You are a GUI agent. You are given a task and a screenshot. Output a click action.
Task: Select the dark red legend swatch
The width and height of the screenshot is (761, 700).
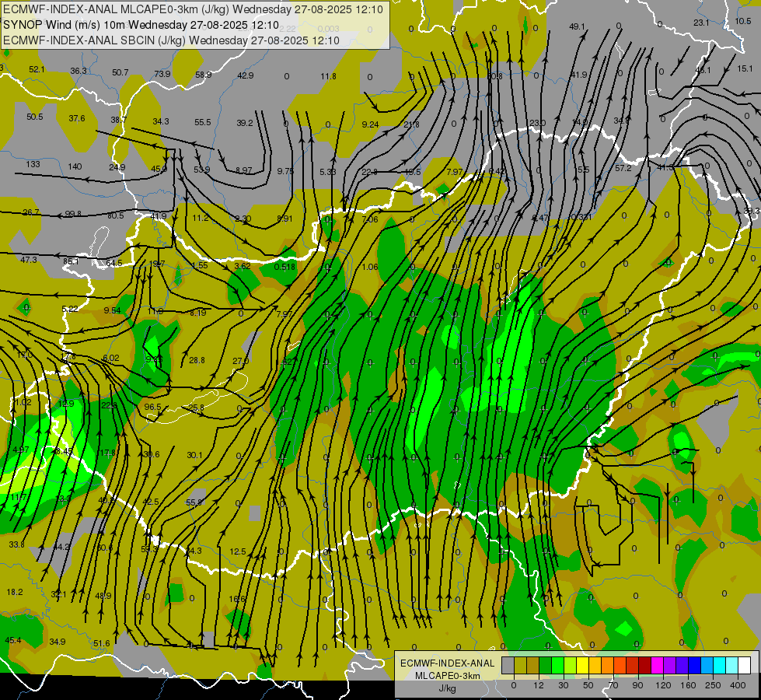pyautogui.click(x=645, y=665)
